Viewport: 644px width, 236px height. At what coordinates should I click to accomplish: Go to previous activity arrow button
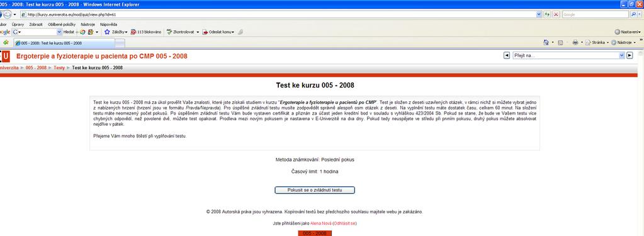tap(507, 55)
